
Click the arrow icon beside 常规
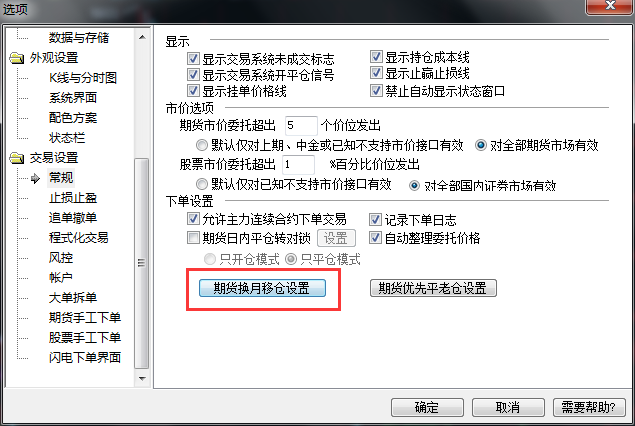click(x=35, y=178)
